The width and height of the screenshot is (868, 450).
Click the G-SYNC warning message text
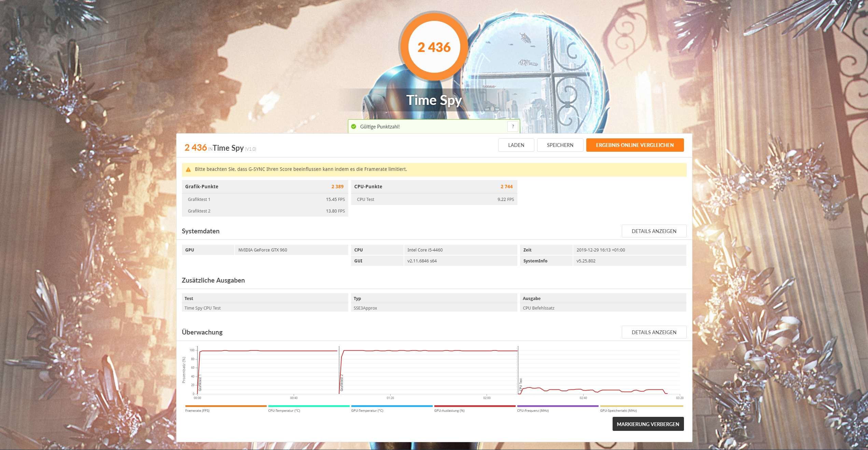pyautogui.click(x=301, y=169)
